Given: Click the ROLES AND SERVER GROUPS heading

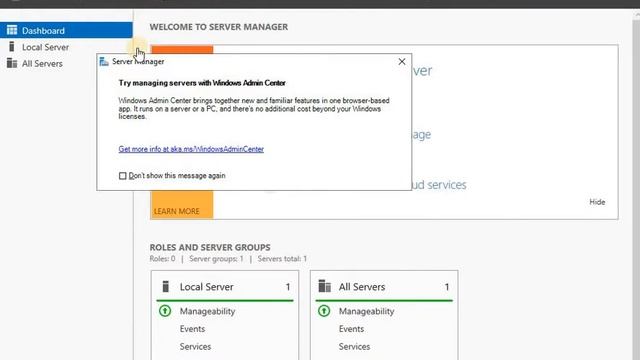Looking at the screenshot, I should 210,247.
